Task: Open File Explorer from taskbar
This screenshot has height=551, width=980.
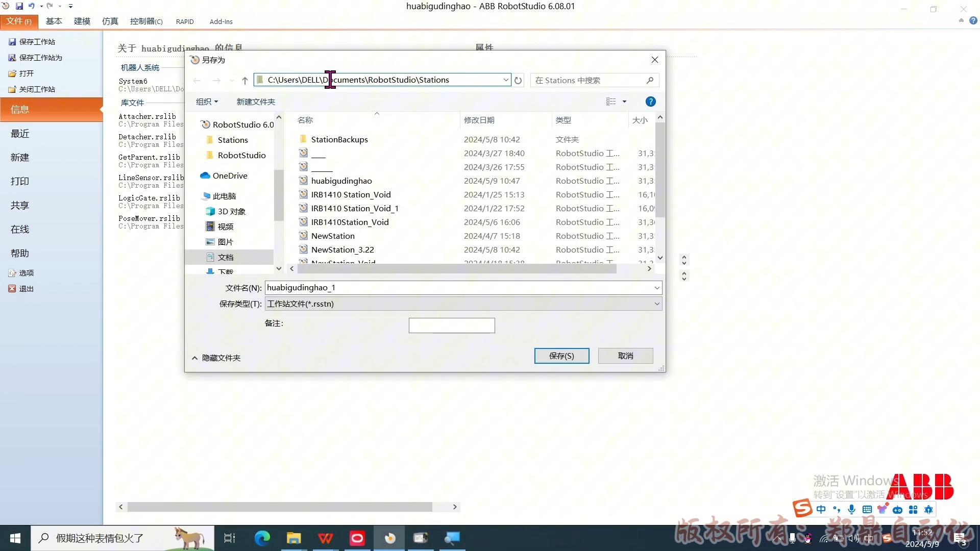Action: (x=293, y=538)
